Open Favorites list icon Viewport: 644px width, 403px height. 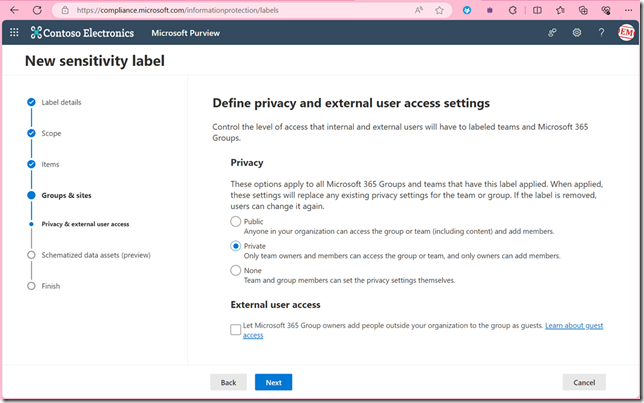tap(560, 10)
